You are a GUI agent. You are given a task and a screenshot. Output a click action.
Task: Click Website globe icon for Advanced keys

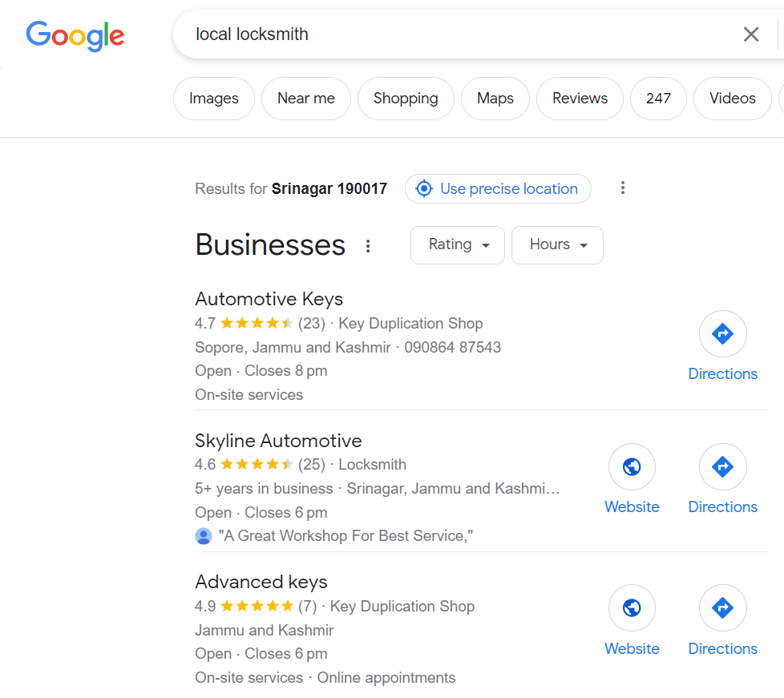pos(632,608)
